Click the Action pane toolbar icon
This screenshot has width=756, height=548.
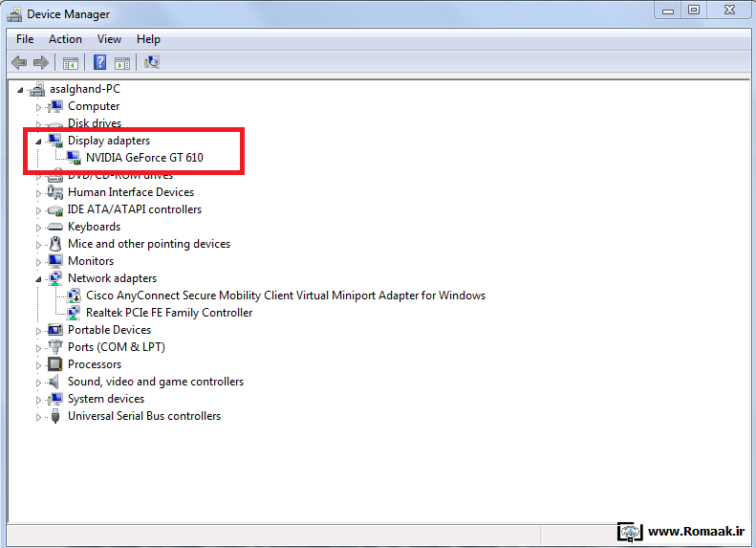122,63
